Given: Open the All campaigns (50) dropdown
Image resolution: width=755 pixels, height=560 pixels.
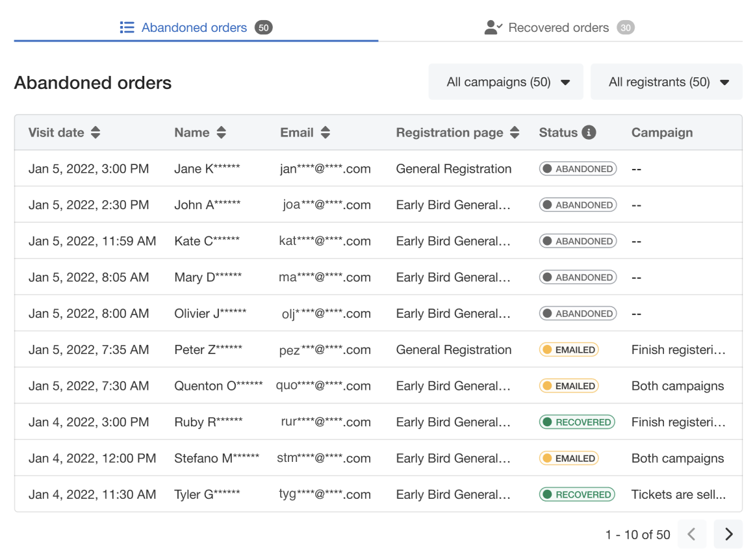Looking at the screenshot, I should (505, 82).
